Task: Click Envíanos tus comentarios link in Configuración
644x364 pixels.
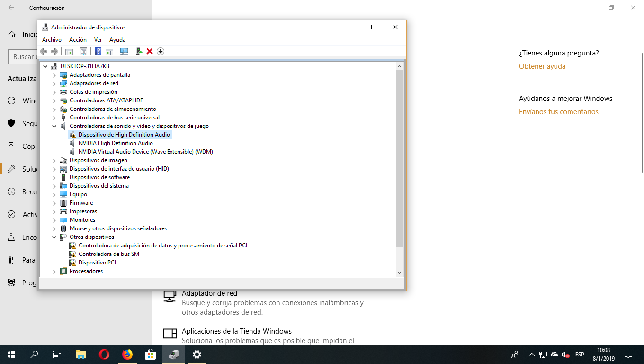Action: click(559, 112)
